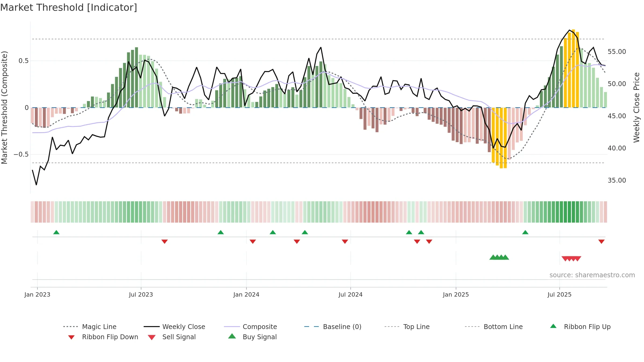This screenshot has width=644, height=362.
Task: Click the Jan 2025 x-axis label
Action: (456, 295)
